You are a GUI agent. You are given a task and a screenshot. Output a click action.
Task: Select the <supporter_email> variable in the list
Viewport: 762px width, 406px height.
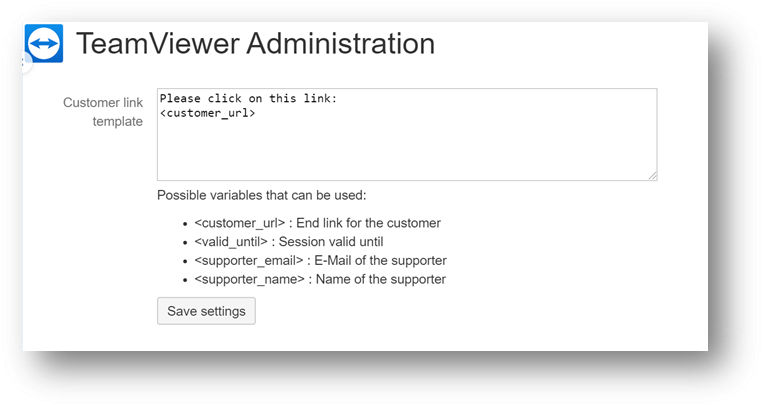tap(249, 261)
